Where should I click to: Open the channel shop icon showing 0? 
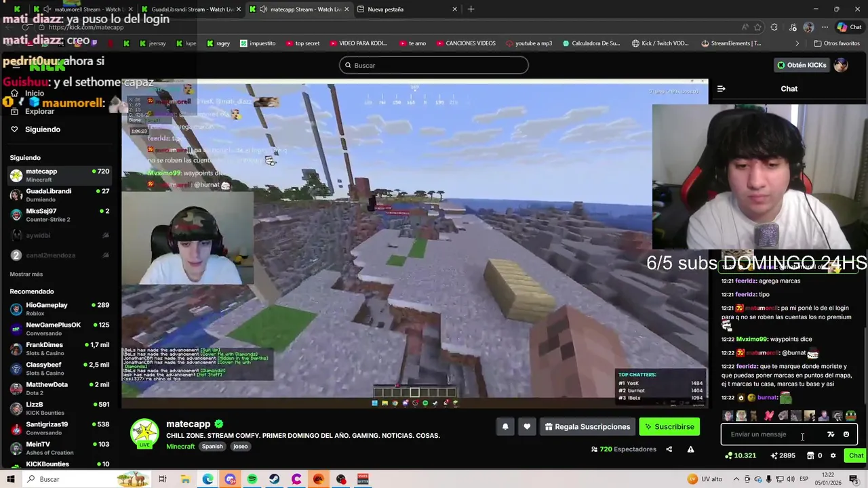[x=814, y=455]
